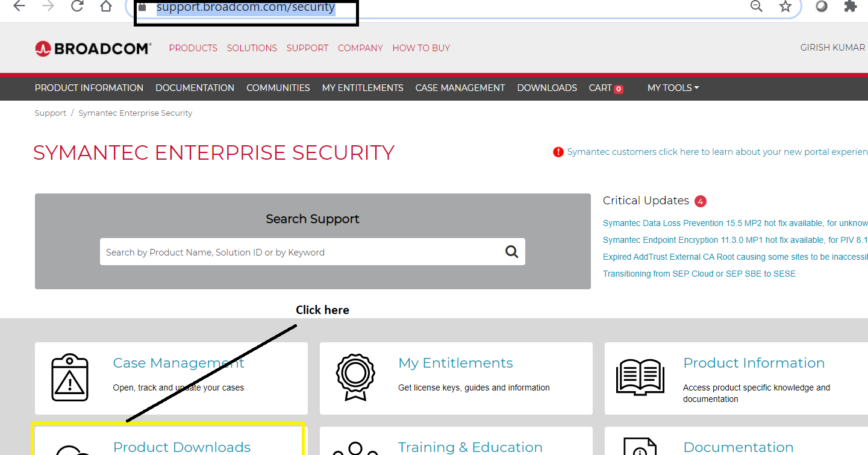Image resolution: width=868 pixels, height=455 pixels.
Task: Open the Case Management card title
Action: [x=179, y=363]
